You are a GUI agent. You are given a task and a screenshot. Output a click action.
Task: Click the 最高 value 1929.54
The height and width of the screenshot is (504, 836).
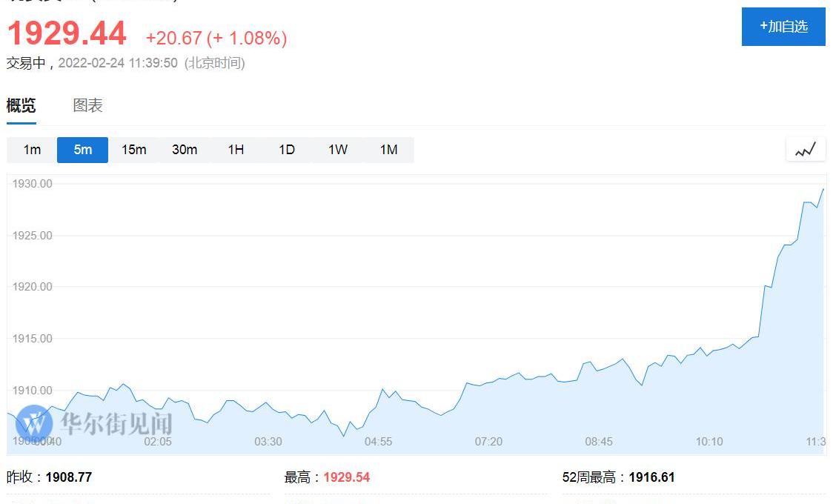tap(346, 477)
